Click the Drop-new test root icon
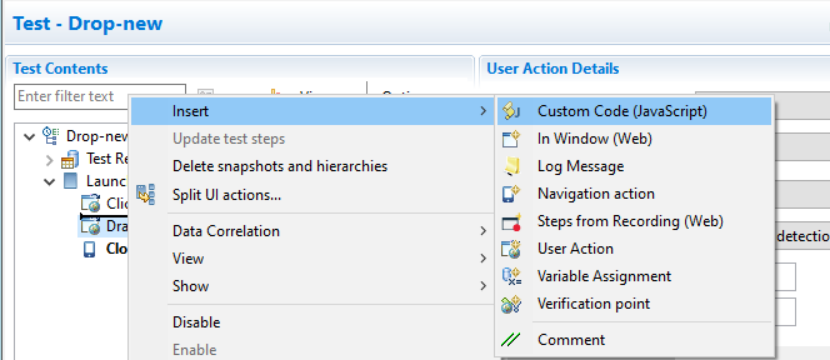This screenshot has width=830, height=360. [x=51, y=136]
